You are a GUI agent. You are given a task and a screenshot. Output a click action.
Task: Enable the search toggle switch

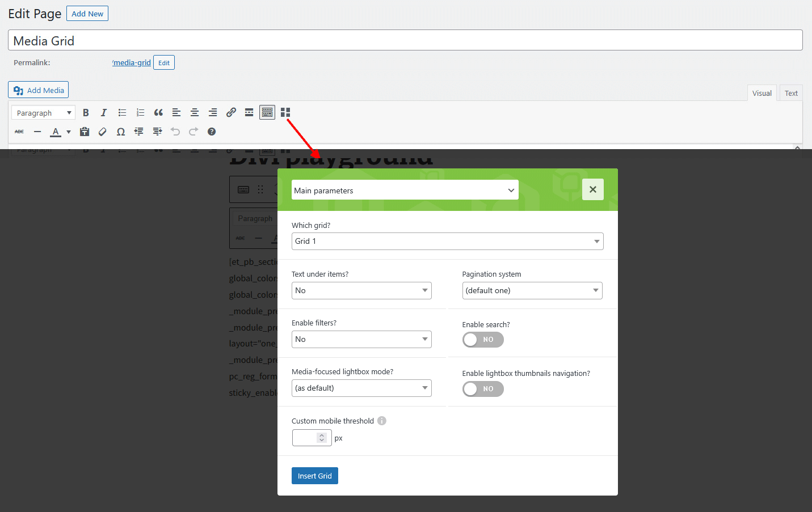click(x=483, y=340)
